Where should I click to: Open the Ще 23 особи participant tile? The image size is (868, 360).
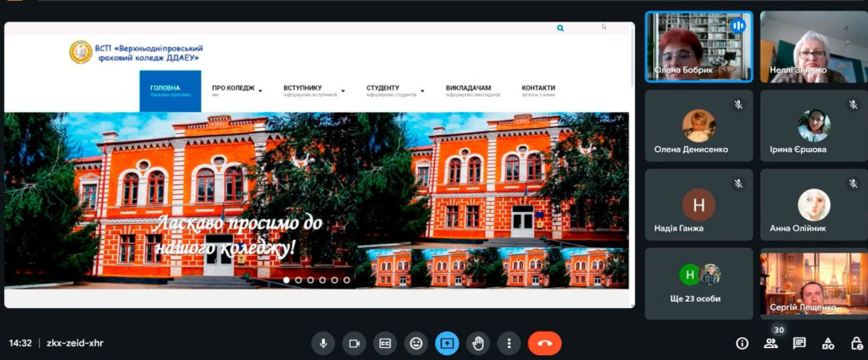coord(698,283)
